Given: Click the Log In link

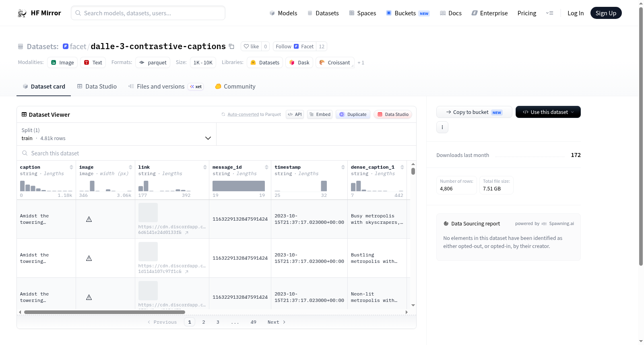Looking at the screenshot, I should click(576, 13).
